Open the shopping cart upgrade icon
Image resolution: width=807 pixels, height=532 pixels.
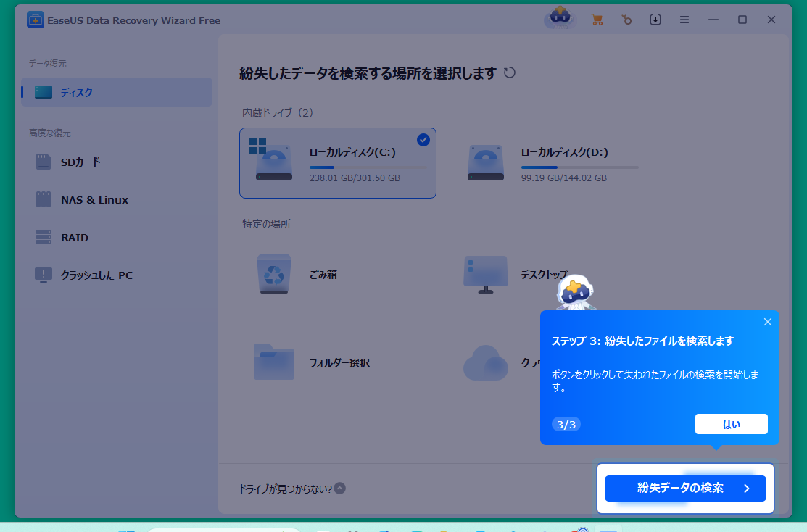597,20
